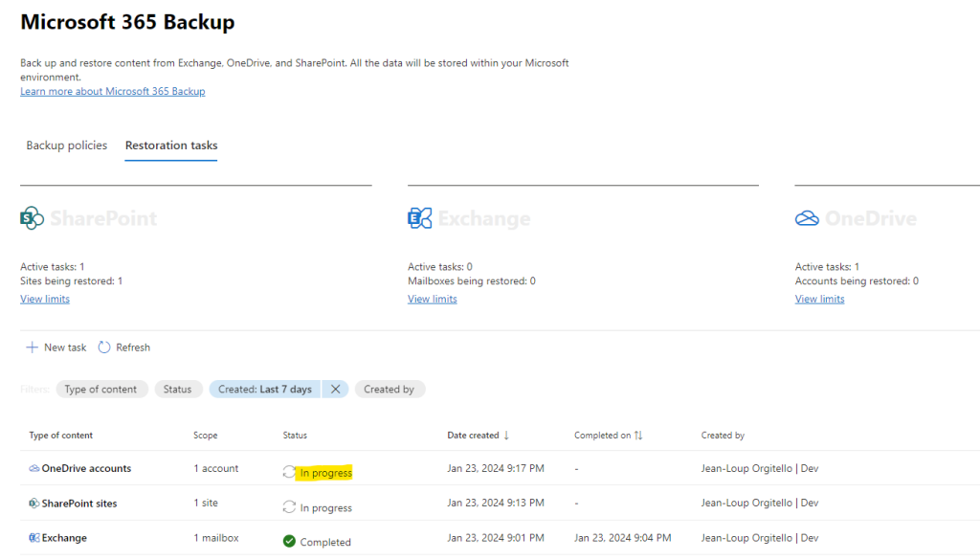980x560 pixels.
Task: Click the green Completed checkmark icon
Action: [x=289, y=541]
